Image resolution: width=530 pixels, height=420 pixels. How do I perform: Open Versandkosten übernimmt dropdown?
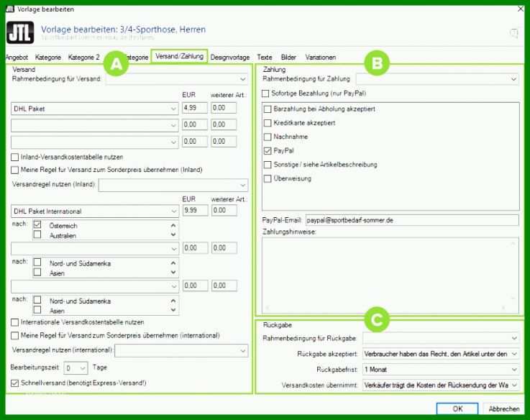[441, 385]
